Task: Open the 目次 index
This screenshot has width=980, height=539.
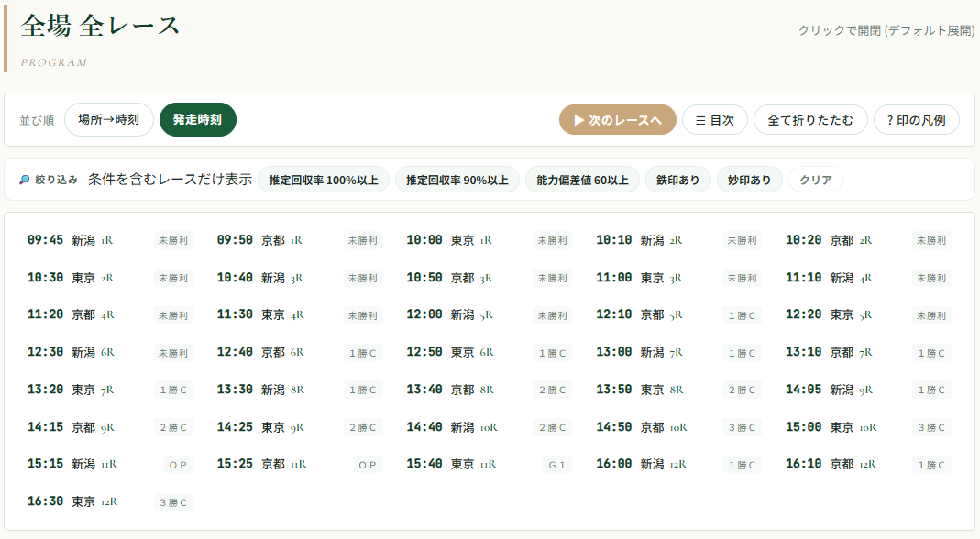Action: pyautogui.click(x=714, y=119)
